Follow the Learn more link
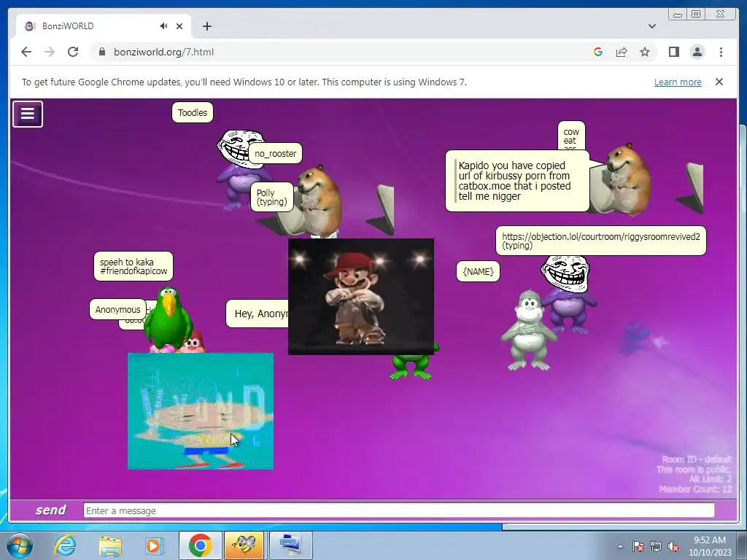This screenshot has width=747, height=560. 678,82
